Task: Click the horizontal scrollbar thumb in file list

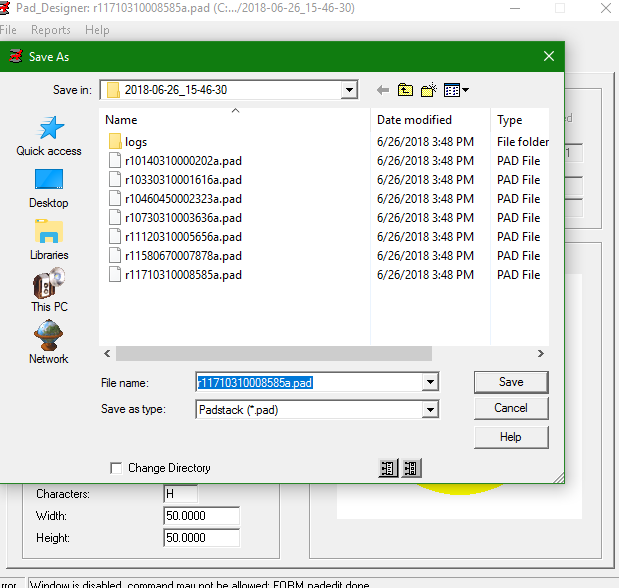Action: tap(274, 353)
